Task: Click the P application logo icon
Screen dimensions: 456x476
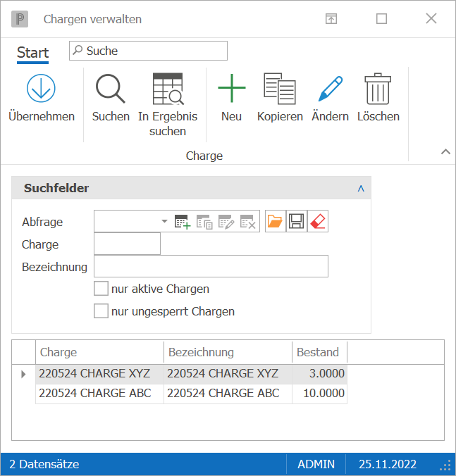Action: pyautogui.click(x=20, y=19)
